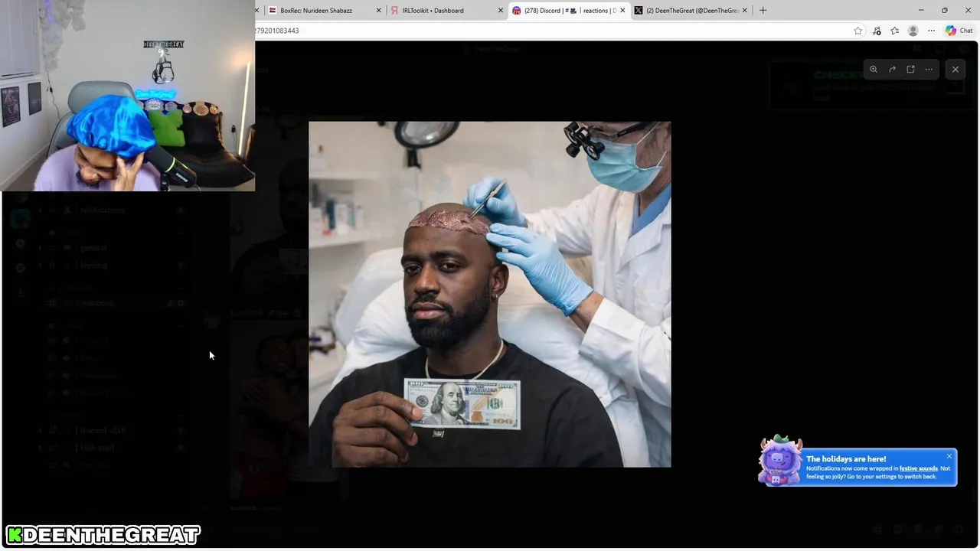Screen dimensions: 980x551
Task: Open the image in browser icon
Action: (x=910, y=69)
